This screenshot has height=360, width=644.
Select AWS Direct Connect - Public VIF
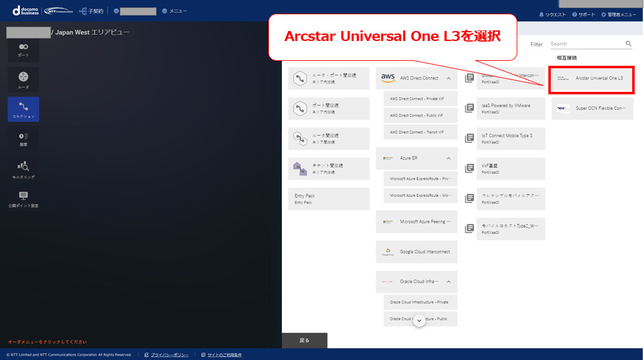(x=420, y=115)
